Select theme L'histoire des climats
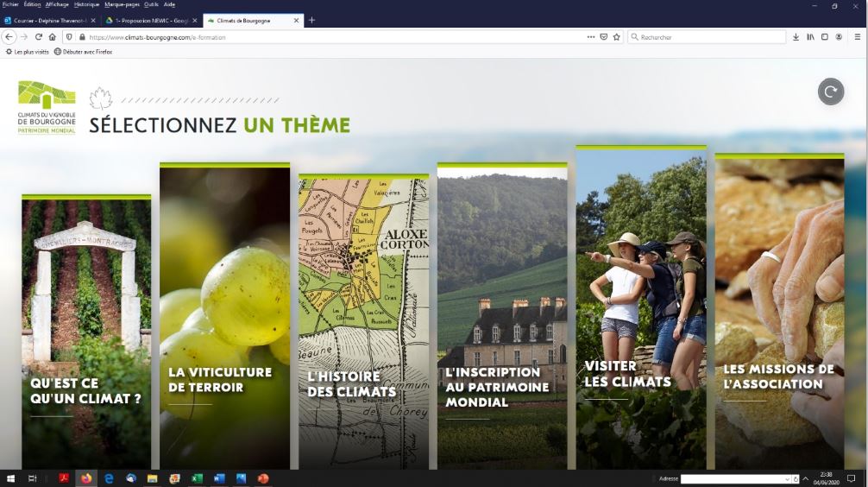The width and height of the screenshot is (868, 487). (x=364, y=322)
